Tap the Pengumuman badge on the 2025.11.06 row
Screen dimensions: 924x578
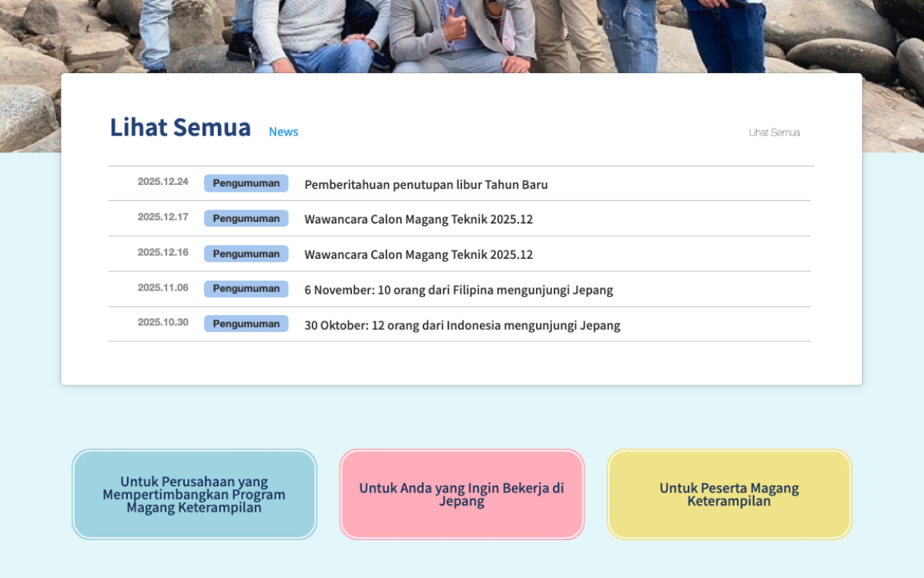coord(246,289)
